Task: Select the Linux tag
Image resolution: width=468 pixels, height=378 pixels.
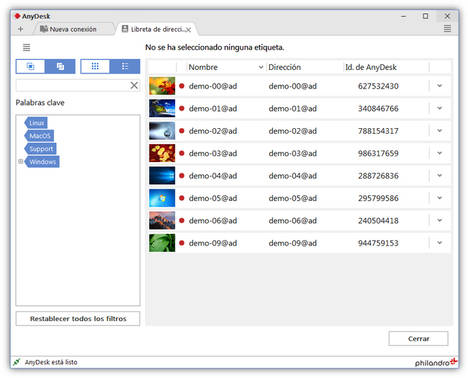Action: click(36, 123)
